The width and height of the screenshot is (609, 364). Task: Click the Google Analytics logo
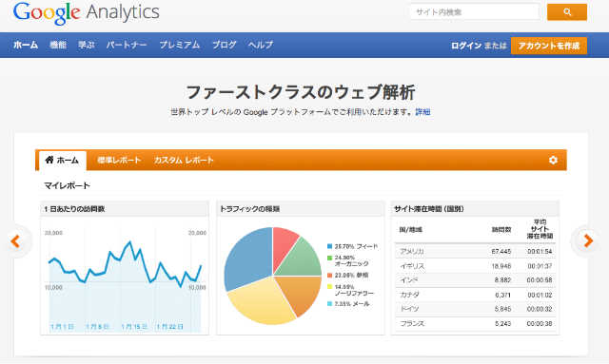(87, 13)
